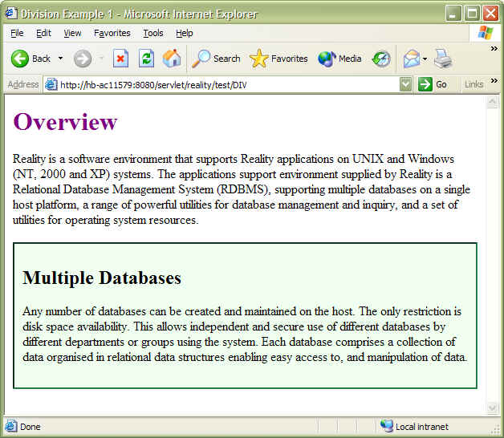Open the Search magnifier toolbar button
This screenshot has height=438, width=504.
pyautogui.click(x=216, y=59)
